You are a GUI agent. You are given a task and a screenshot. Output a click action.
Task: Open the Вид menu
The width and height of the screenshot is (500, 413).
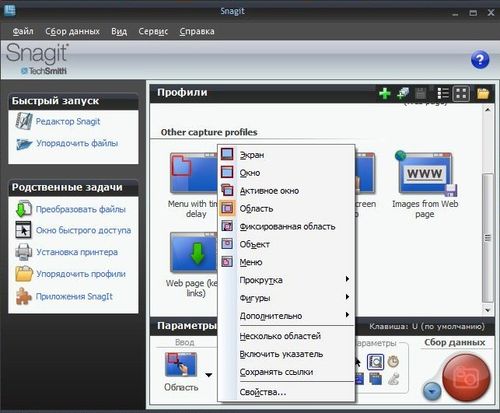[x=119, y=31]
